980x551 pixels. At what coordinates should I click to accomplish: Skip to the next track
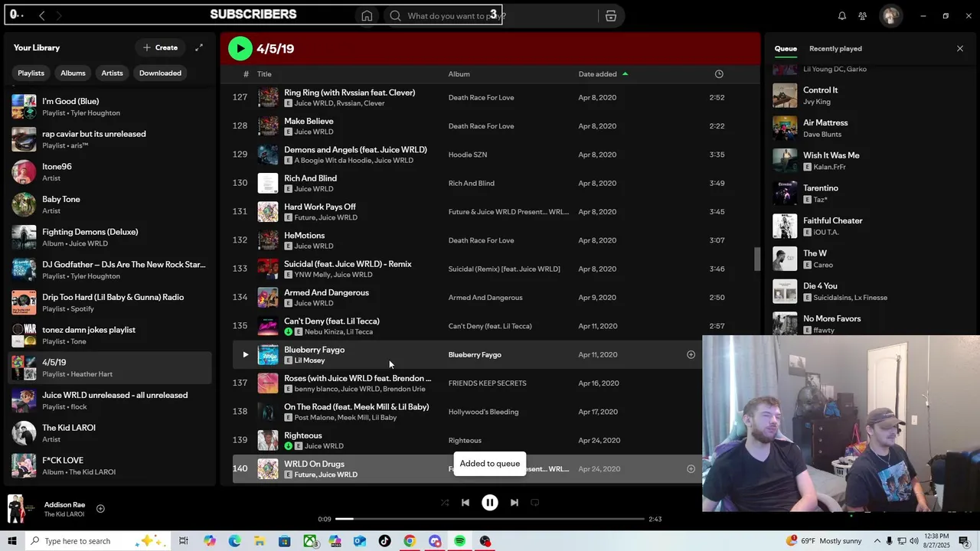[514, 503]
